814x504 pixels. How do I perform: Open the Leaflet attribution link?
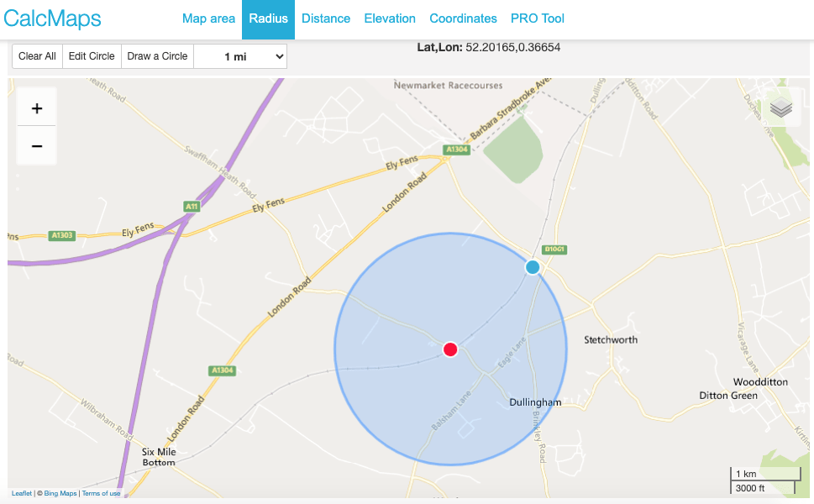coord(22,494)
